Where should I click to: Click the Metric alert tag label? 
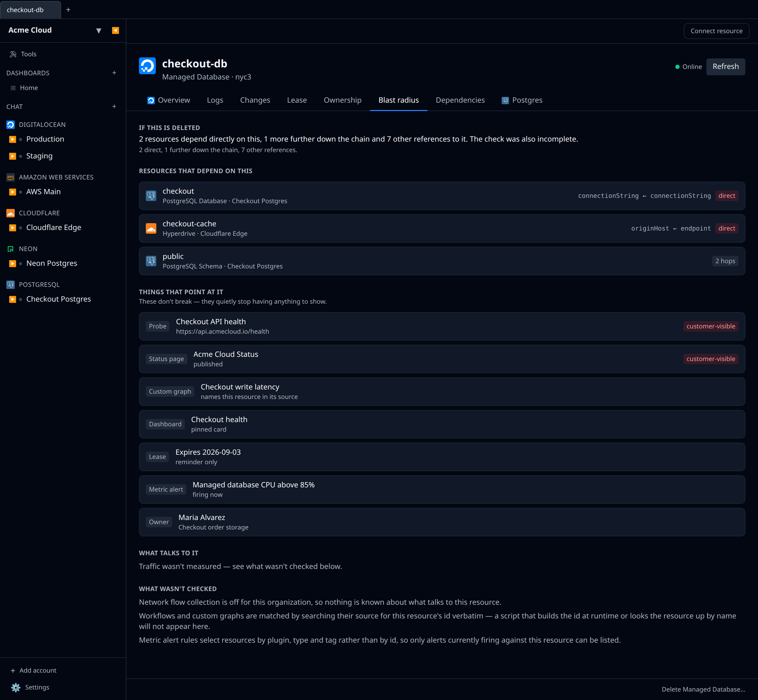click(166, 489)
